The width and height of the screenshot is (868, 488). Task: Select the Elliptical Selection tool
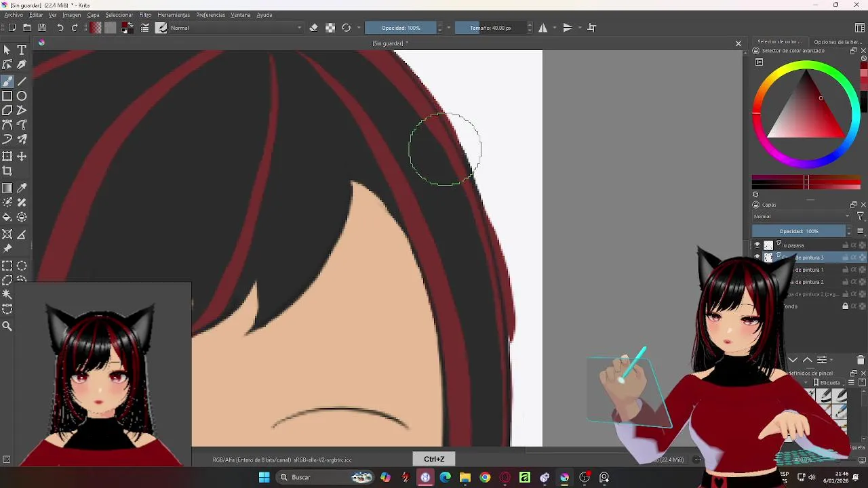[22, 266]
